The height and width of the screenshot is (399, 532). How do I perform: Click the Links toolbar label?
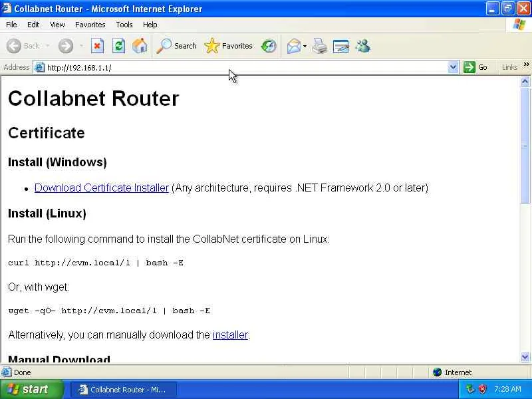click(x=509, y=67)
